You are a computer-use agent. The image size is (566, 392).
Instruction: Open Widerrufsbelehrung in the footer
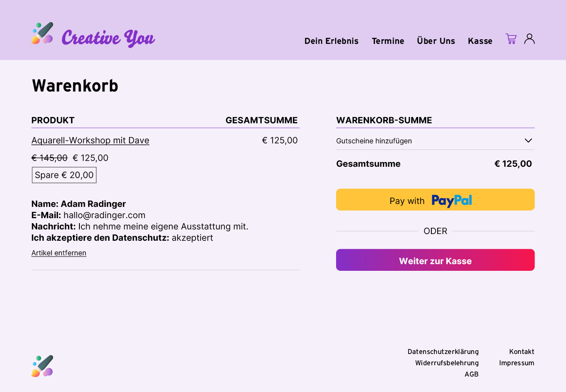447,363
